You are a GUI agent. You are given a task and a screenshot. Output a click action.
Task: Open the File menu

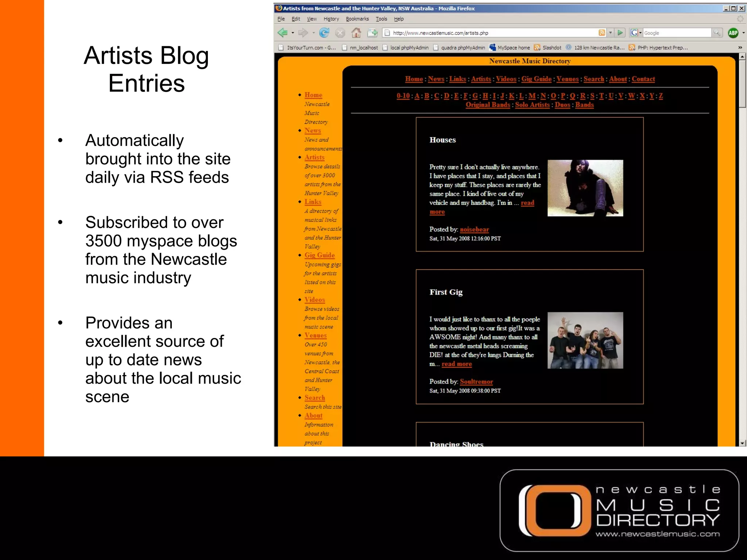coord(281,19)
